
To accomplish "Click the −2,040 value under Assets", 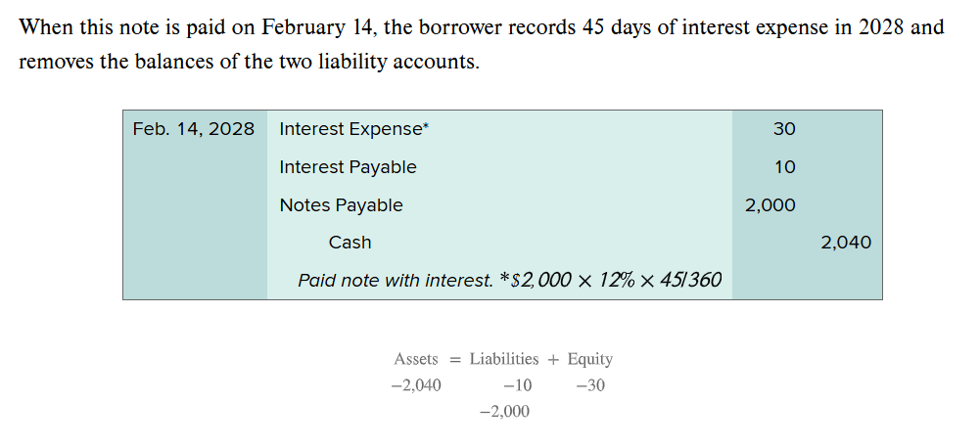I will point(415,385).
